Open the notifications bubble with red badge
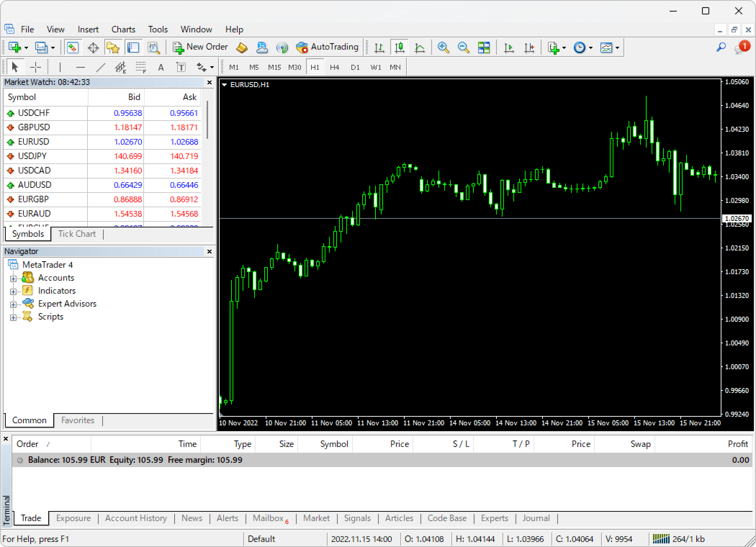The height and width of the screenshot is (547, 756). (x=742, y=47)
